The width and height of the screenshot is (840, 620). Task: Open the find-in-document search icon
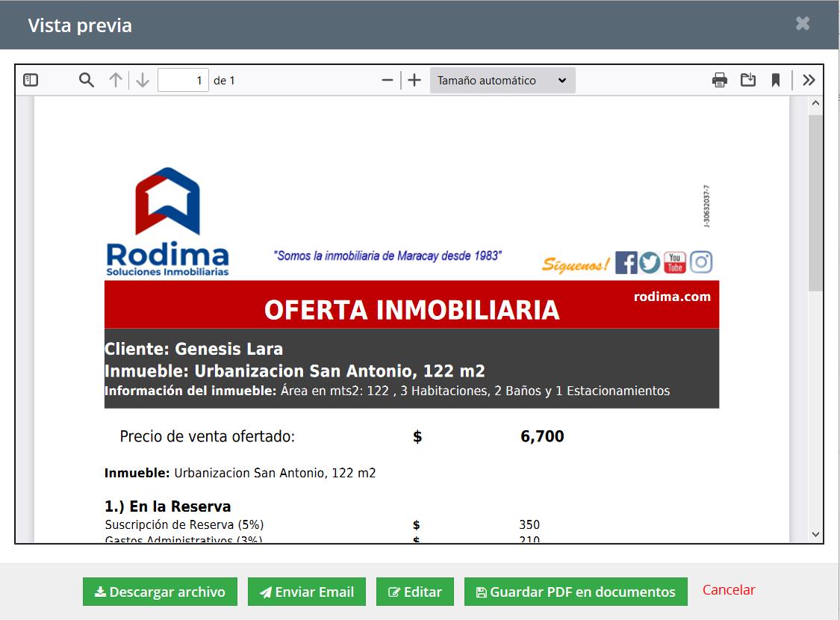tap(87, 80)
